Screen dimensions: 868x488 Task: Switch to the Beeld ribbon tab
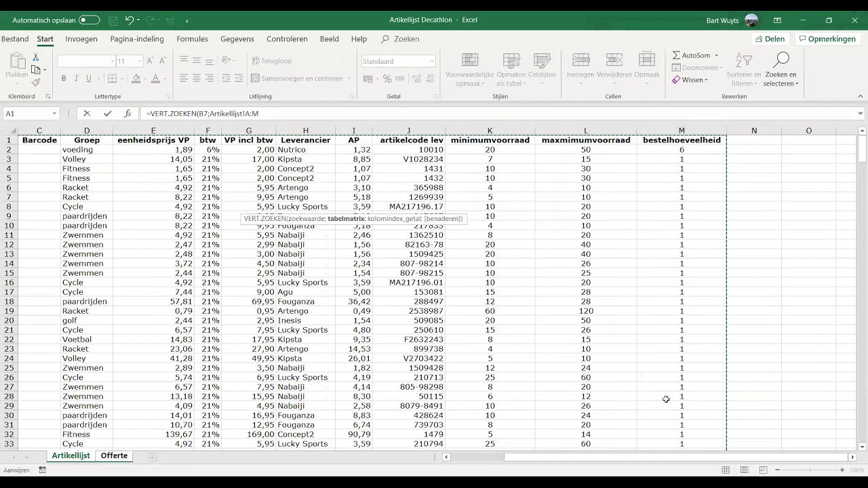tap(330, 39)
